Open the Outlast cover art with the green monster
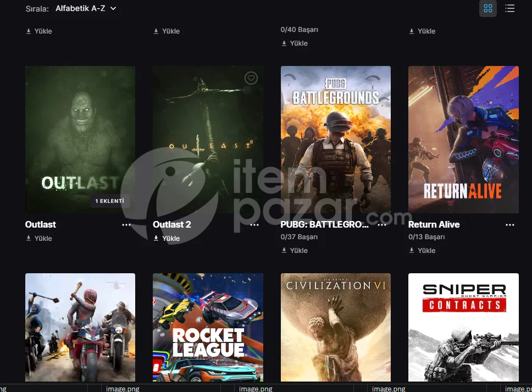 coord(80,140)
